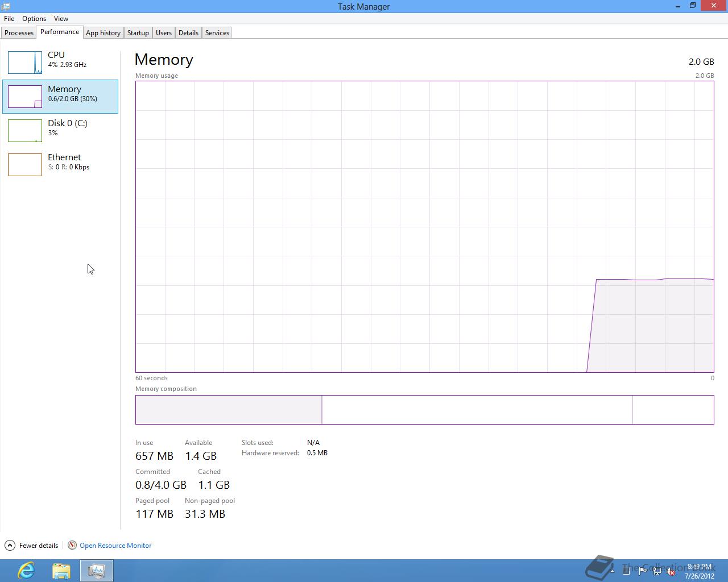This screenshot has height=582, width=728.
Task: Collapse view with Fewer details chevron
Action: click(x=10, y=545)
